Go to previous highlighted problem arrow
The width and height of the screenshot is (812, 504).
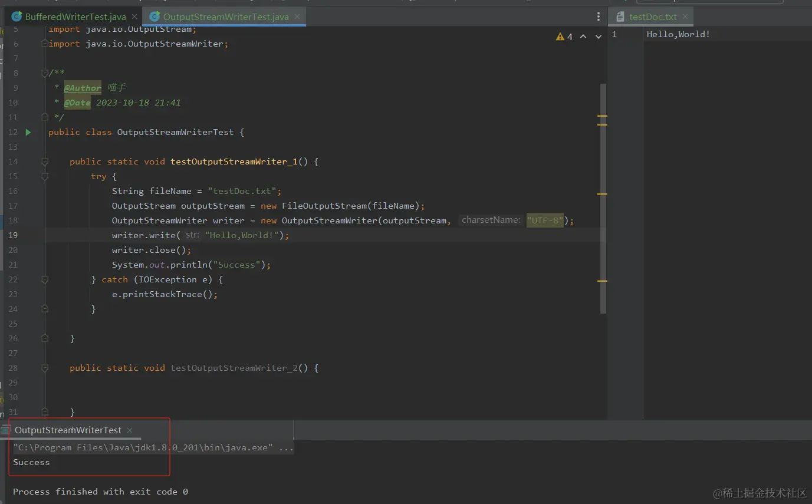583,37
